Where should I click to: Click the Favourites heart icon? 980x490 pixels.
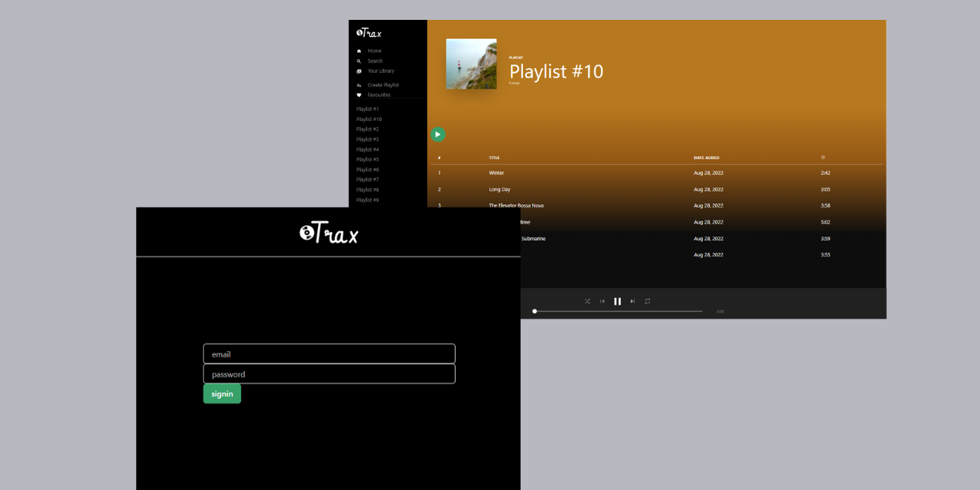point(359,95)
